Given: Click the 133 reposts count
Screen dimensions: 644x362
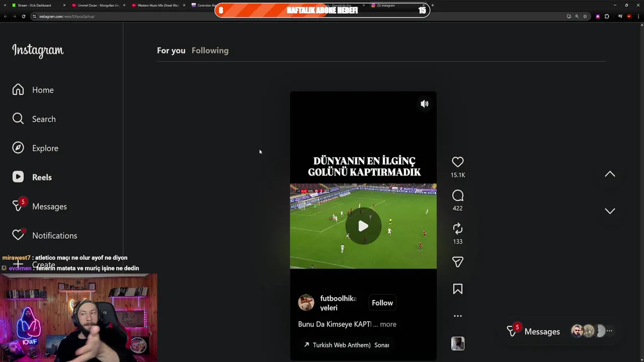Looking at the screenshot, I should coord(457,241).
